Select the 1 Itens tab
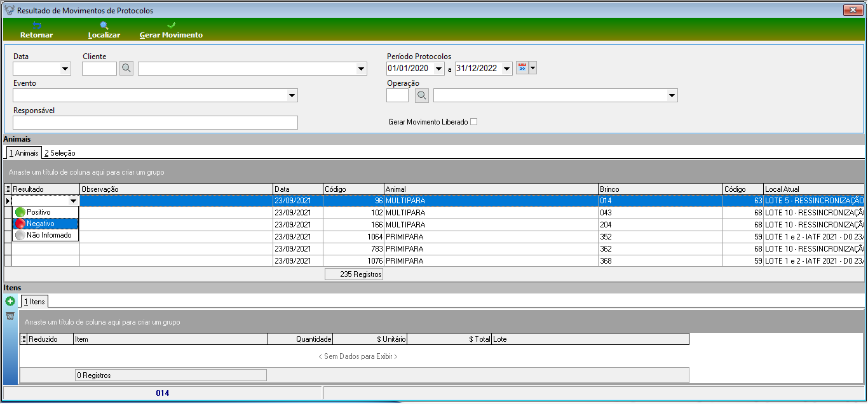Image resolution: width=868 pixels, height=404 pixels. point(34,302)
